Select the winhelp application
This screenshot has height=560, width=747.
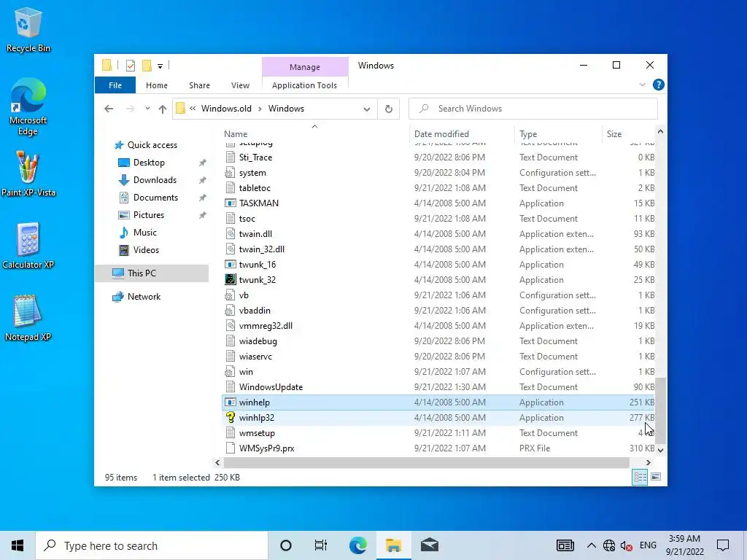[x=438, y=402]
